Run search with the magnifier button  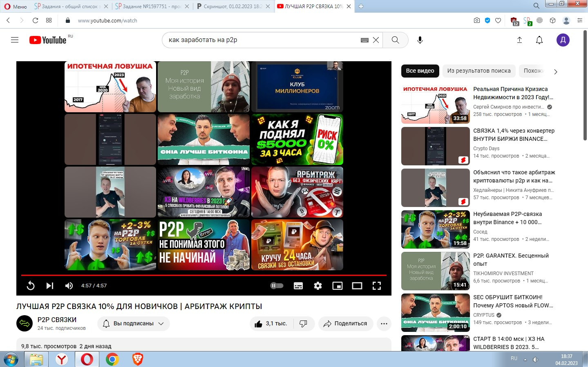pos(395,40)
